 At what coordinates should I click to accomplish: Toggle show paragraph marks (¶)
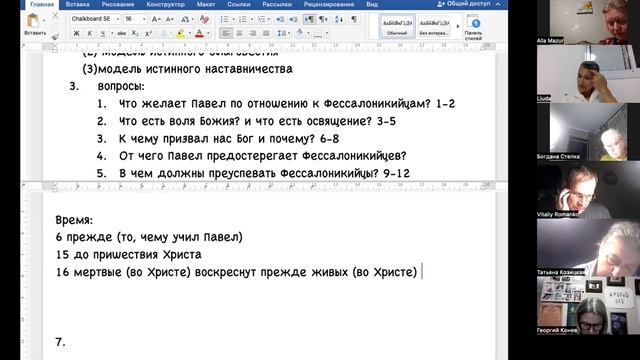point(354,19)
